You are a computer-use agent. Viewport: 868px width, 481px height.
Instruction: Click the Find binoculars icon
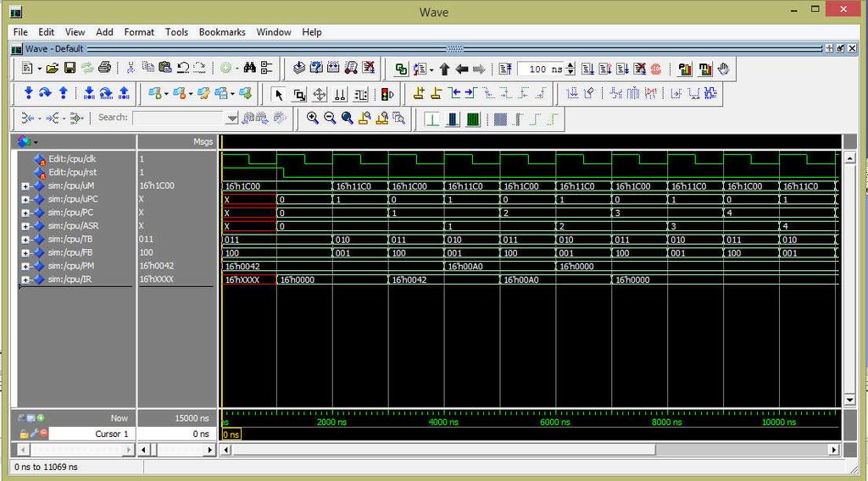coord(250,68)
